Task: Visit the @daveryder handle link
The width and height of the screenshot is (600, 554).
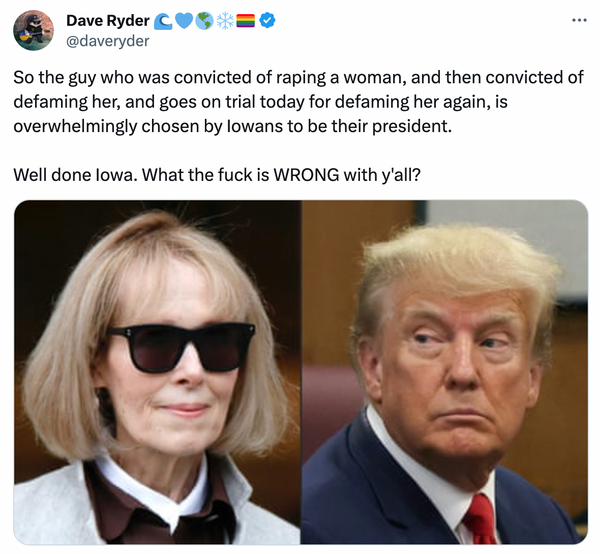Action: coord(108,41)
